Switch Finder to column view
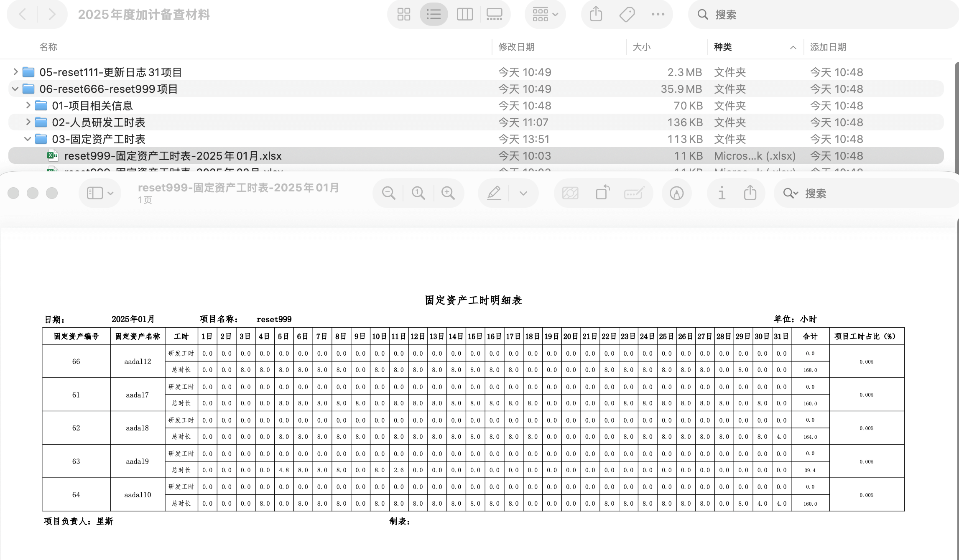The height and width of the screenshot is (560, 959). click(x=464, y=15)
